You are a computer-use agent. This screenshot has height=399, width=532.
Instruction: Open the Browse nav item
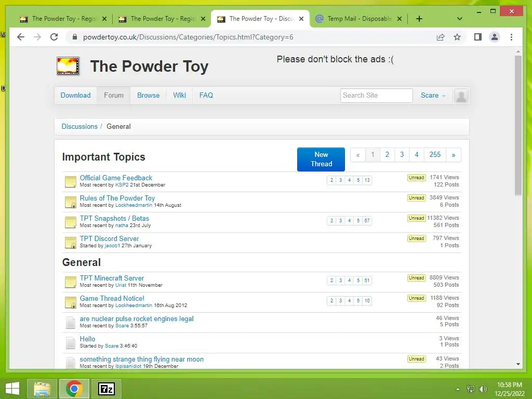click(148, 96)
